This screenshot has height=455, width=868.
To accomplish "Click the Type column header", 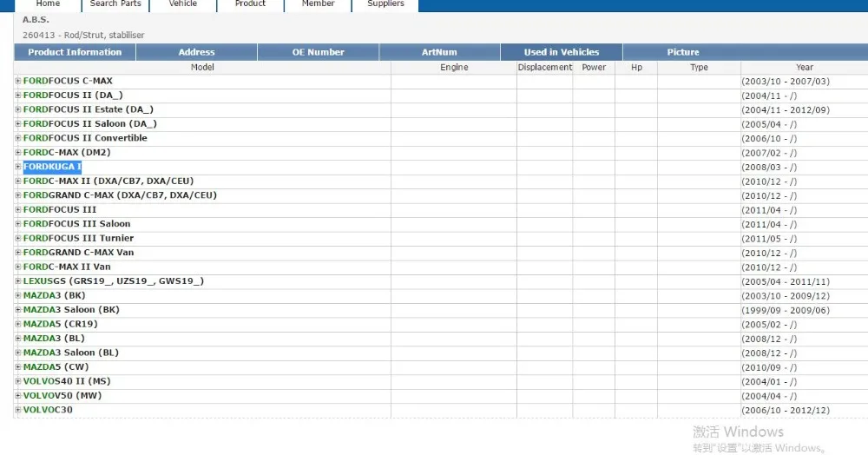I will pyautogui.click(x=699, y=68).
